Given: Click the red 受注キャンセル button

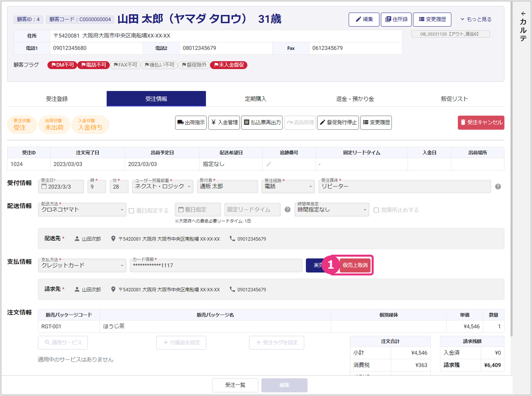Looking at the screenshot, I should [481, 123].
